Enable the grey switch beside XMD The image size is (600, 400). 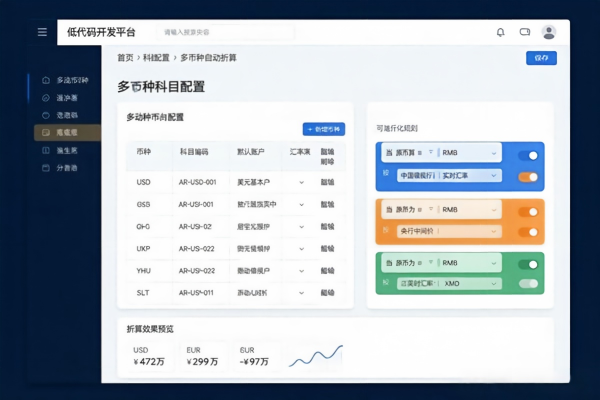pyautogui.click(x=528, y=283)
